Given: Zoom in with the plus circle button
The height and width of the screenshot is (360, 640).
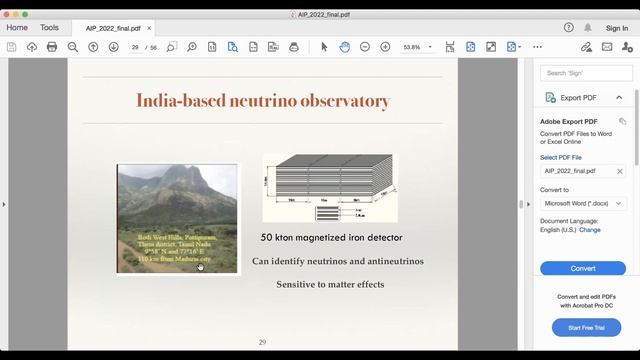Looking at the screenshot, I should point(385,47).
